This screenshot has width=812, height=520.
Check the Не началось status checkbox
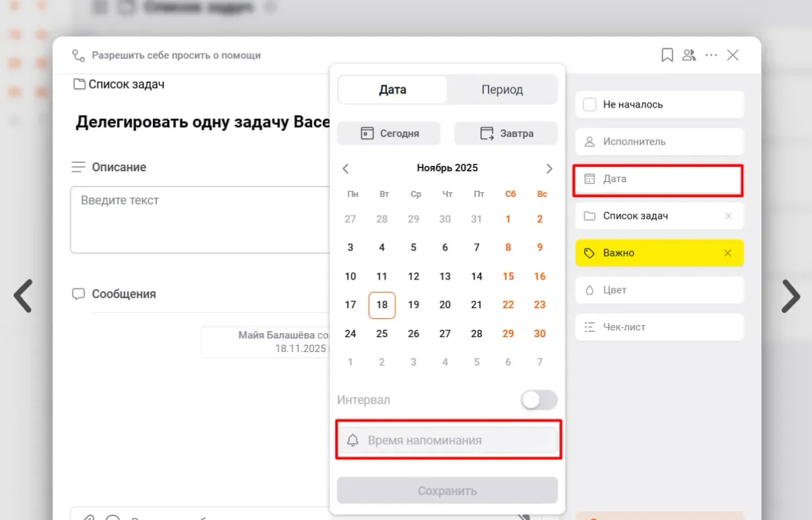click(x=589, y=105)
